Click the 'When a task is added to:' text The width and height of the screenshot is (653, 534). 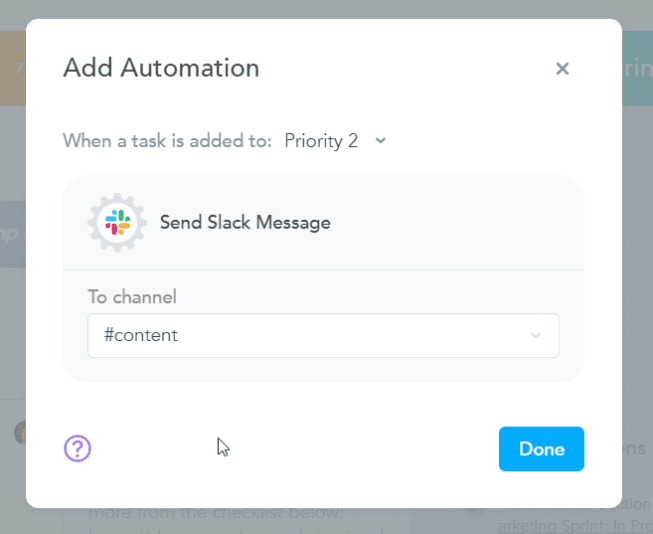[167, 141]
